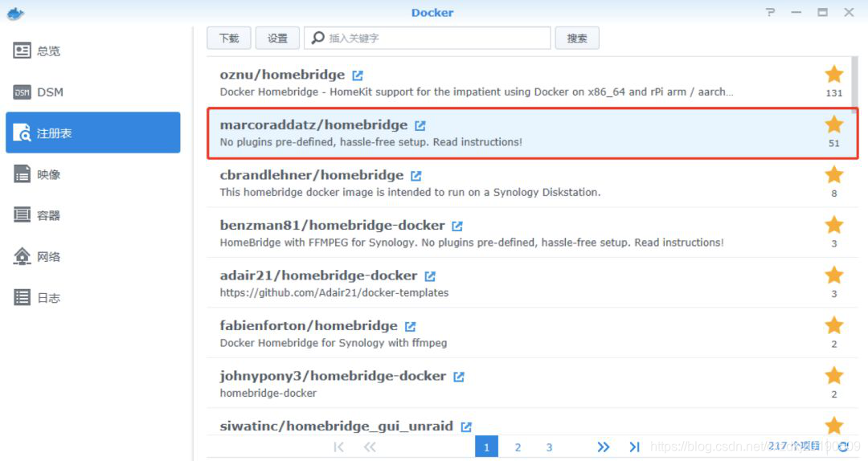Click the Docker whale logo icon

coord(15,14)
